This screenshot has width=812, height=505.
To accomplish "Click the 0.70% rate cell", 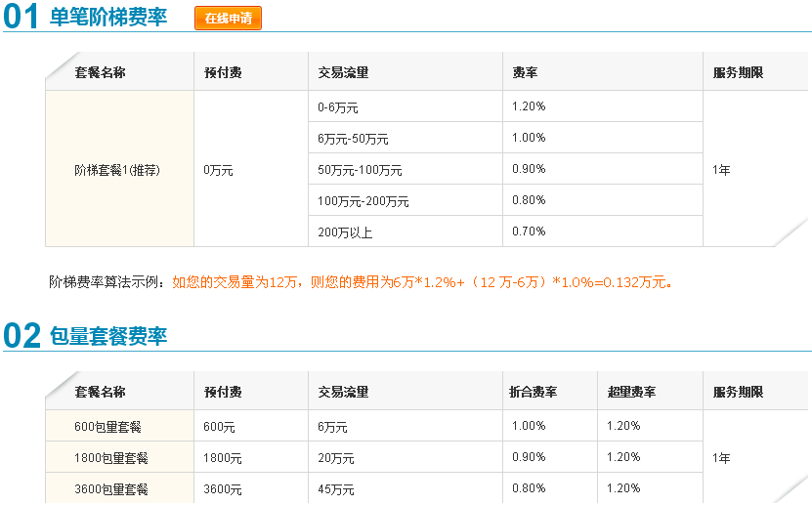I will tap(529, 231).
